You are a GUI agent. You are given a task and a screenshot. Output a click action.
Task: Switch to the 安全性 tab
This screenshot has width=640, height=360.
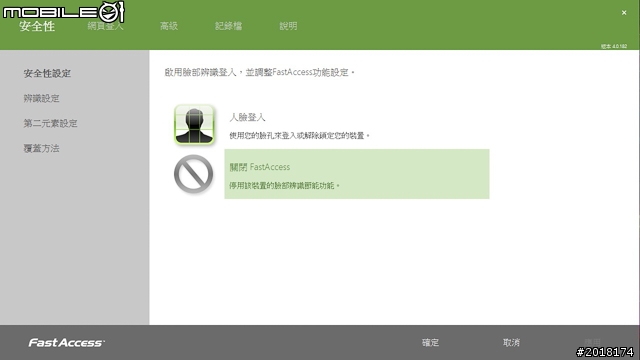click(37, 26)
